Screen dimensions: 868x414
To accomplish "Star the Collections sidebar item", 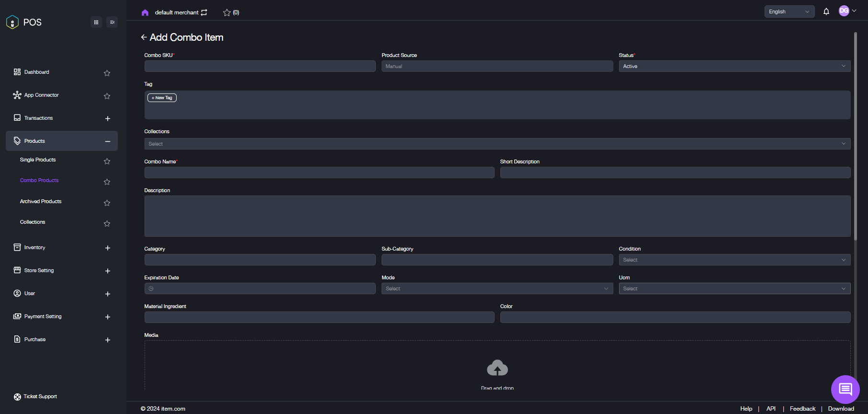I will click(x=107, y=223).
